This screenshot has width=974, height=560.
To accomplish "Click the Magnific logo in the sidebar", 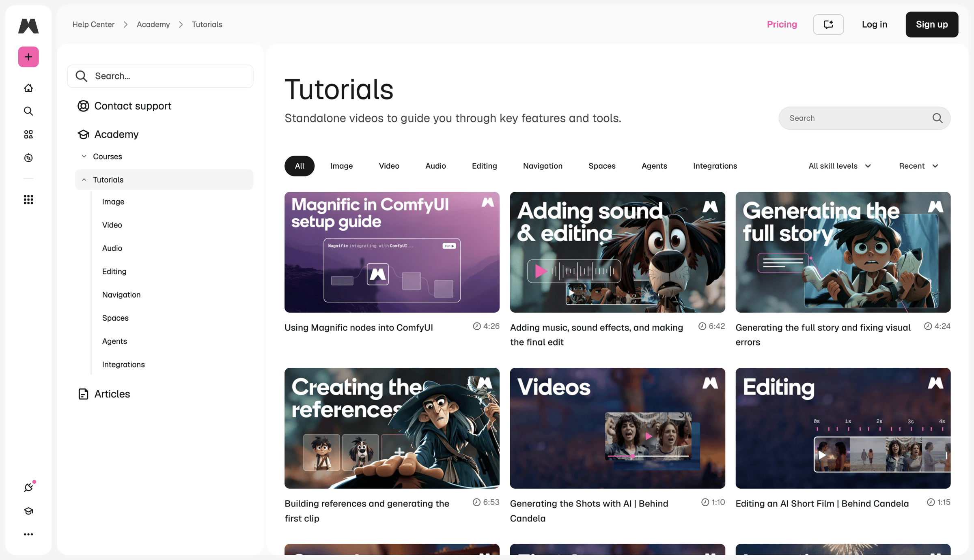I will coord(28,26).
